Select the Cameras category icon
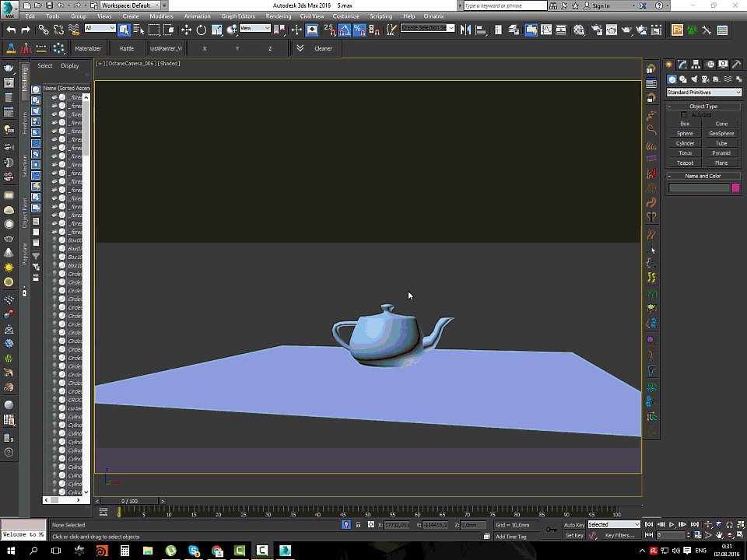The image size is (747, 560). (x=704, y=79)
